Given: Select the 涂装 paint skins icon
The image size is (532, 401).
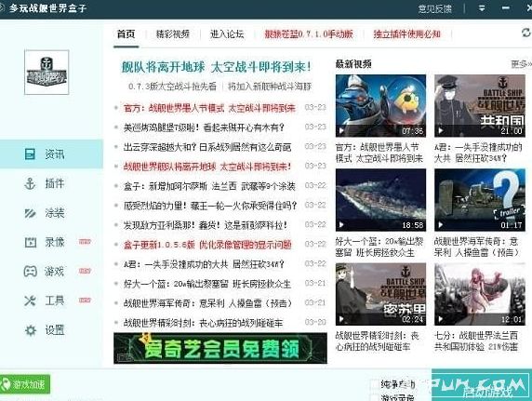Looking at the screenshot, I should pos(30,213).
